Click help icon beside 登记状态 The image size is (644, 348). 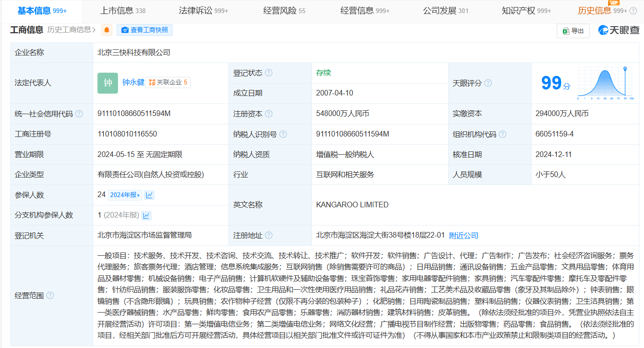269,73
